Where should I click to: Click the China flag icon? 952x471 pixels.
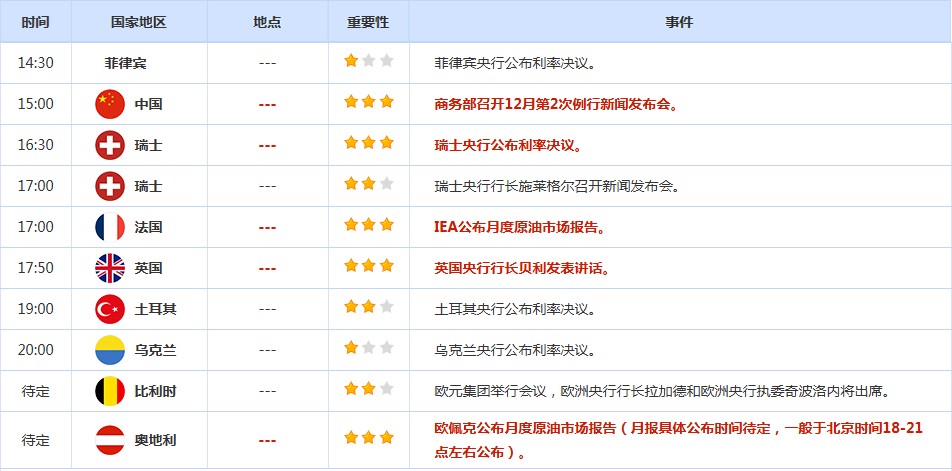tap(109, 104)
